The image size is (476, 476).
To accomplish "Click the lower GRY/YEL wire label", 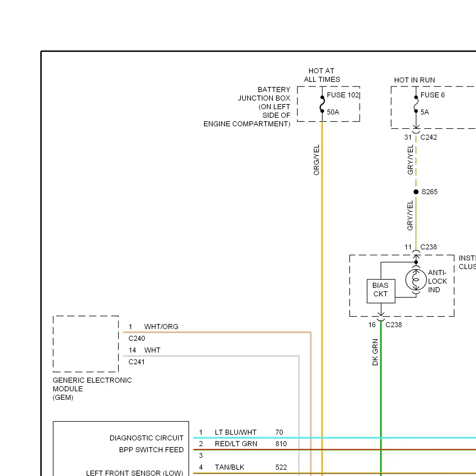I will click(x=410, y=215).
